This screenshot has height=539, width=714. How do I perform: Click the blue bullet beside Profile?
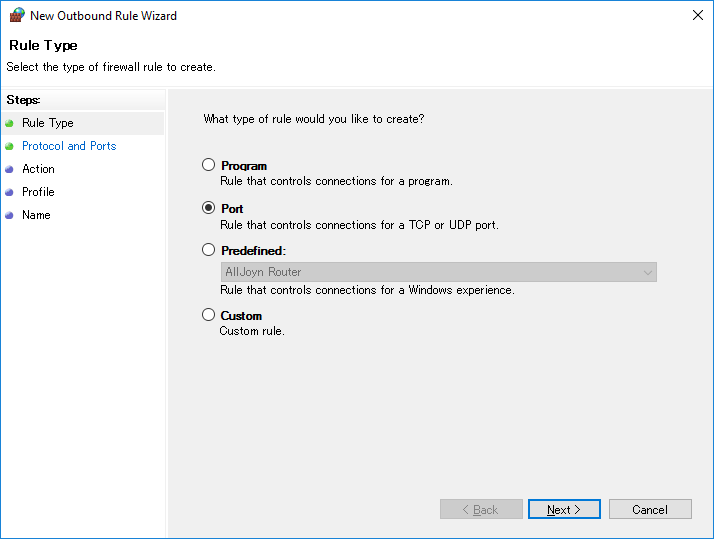click(x=9, y=192)
